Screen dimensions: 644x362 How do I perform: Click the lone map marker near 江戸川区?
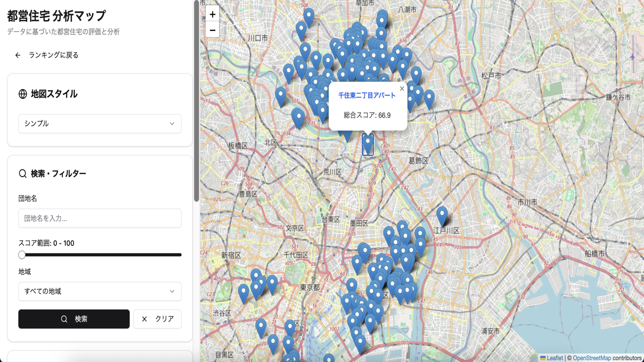pyautogui.click(x=442, y=216)
